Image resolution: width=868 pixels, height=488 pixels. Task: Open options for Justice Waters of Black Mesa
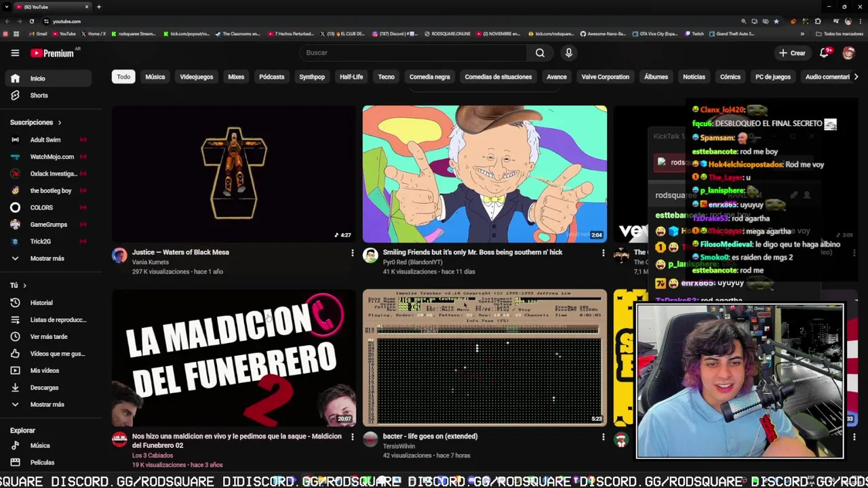click(x=352, y=253)
